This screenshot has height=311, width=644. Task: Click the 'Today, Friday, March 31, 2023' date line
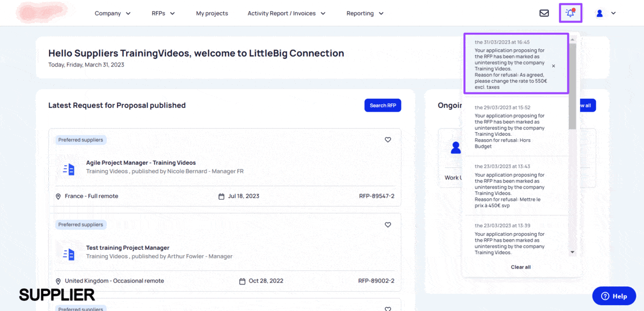coord(86,64)
